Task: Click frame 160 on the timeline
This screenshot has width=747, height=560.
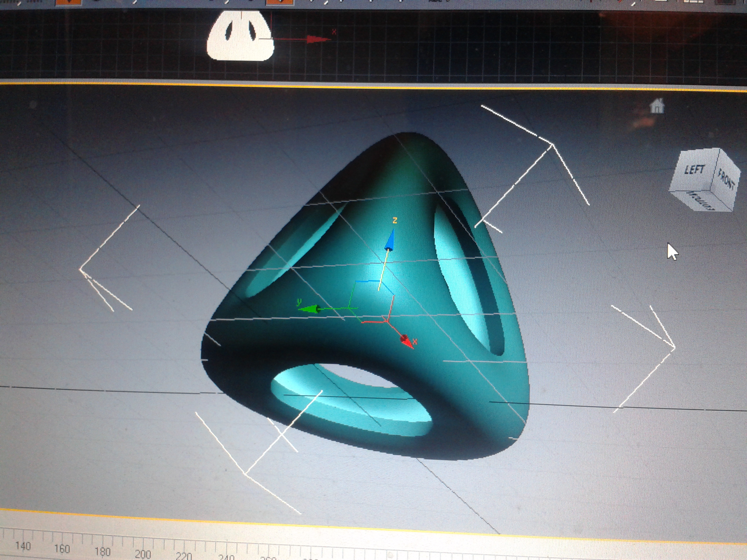Action: coord(62,549)
